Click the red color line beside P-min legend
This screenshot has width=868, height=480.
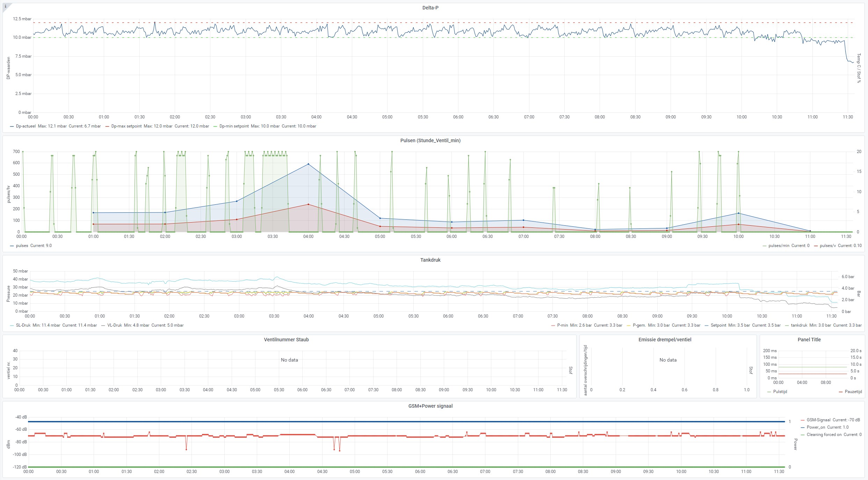point(553,326)
